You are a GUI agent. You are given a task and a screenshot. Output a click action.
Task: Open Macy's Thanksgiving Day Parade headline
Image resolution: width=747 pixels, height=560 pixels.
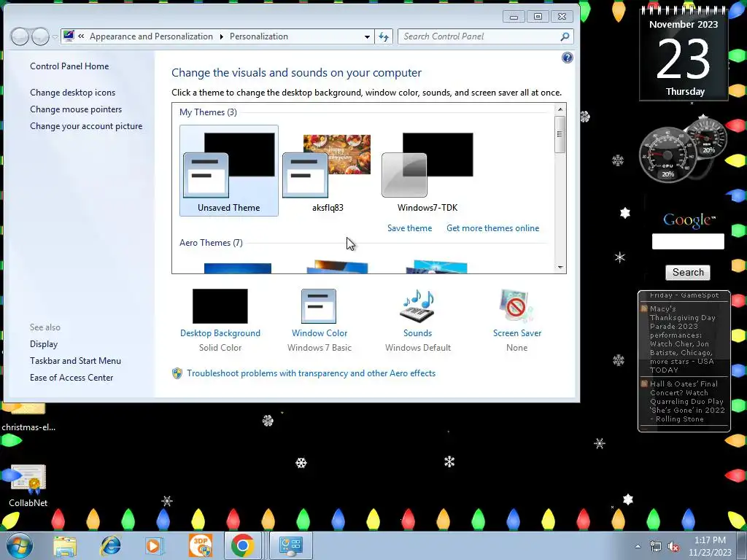tap(684, 339)
